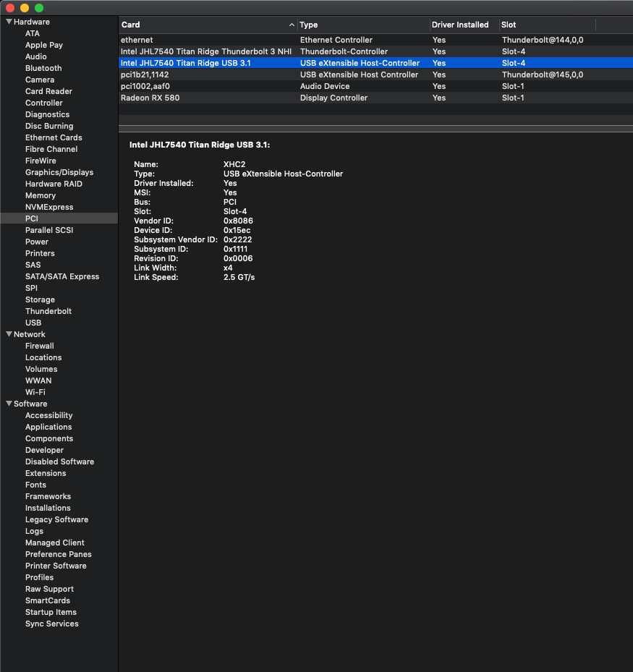Select Wi-Fi under Network

click(x=35, y=392)
